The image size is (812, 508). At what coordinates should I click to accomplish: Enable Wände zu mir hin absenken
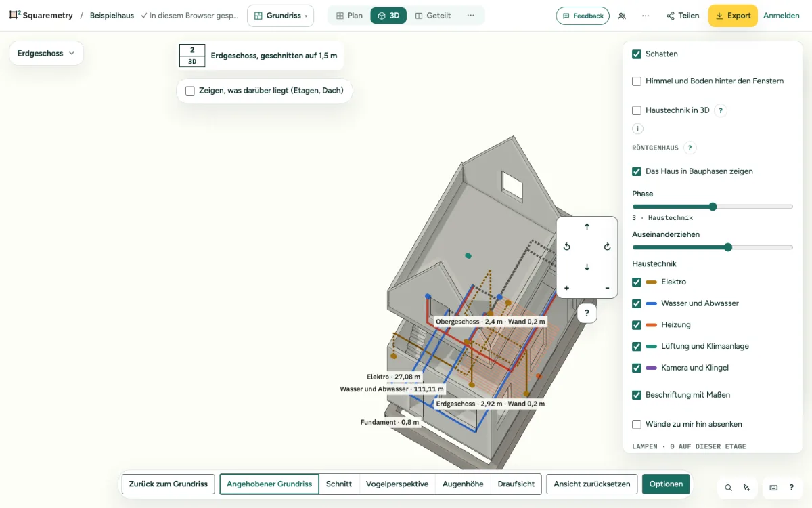(x=637, y=424)
